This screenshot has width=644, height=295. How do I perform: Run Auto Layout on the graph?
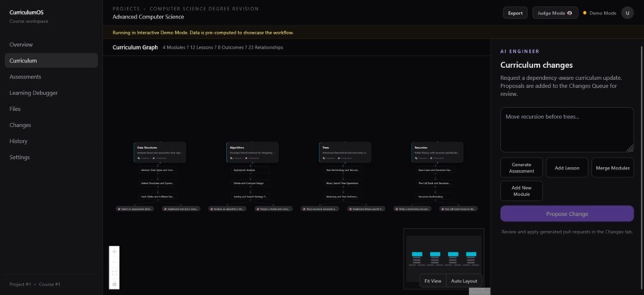(464, 281)
